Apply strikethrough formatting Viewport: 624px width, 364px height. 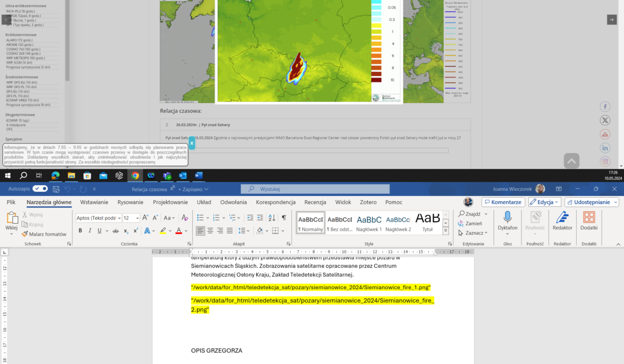click(x=115, y=230)
